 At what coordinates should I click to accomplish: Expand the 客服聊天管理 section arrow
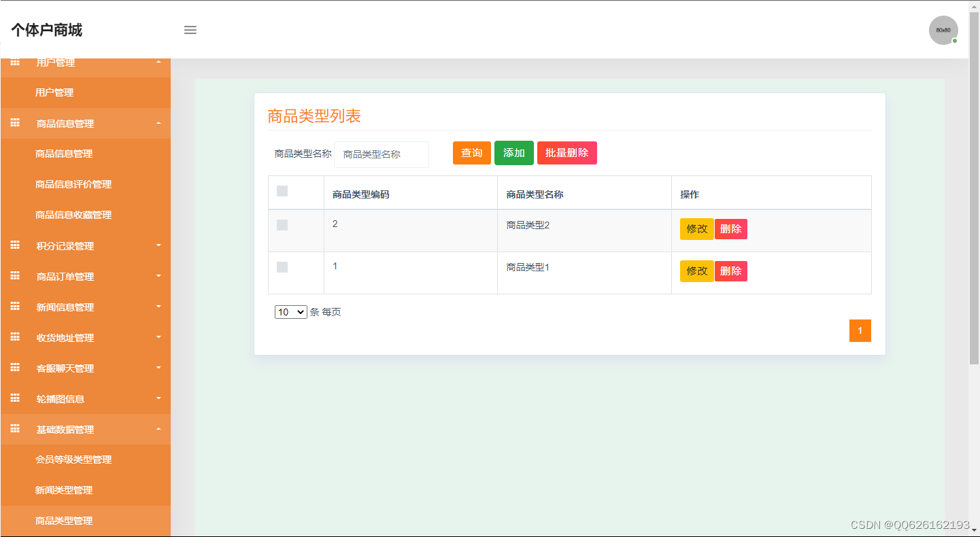pyautogui.click(x=158, y=368)
